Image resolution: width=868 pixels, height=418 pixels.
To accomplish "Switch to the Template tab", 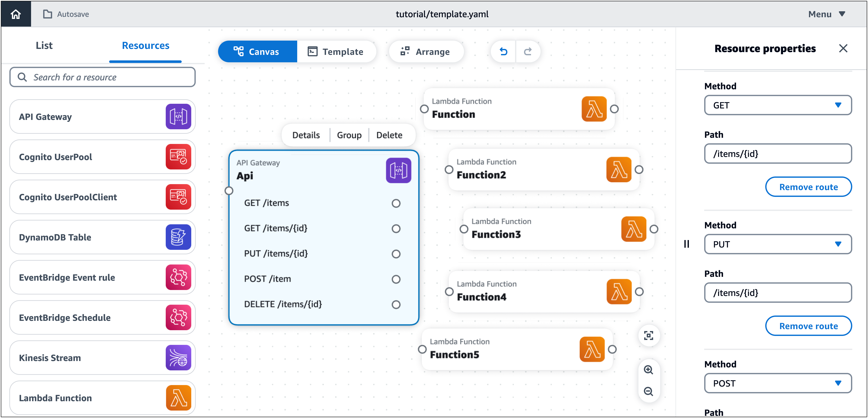I will click(335, 51).
